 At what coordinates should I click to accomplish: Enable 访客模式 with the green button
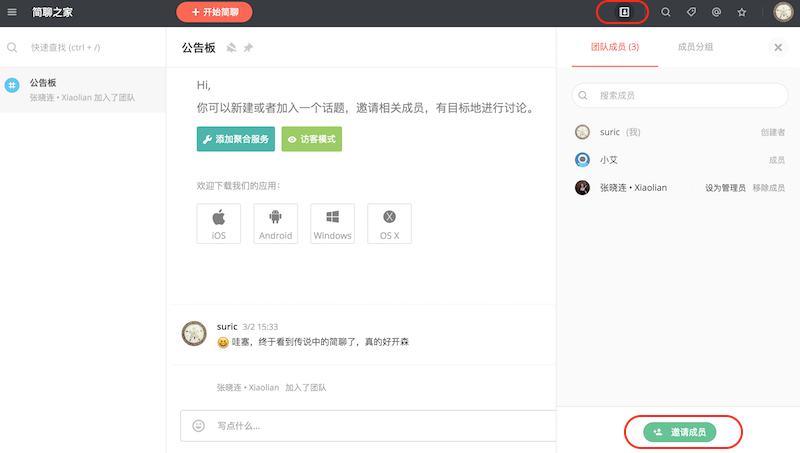tap(312, 140)
